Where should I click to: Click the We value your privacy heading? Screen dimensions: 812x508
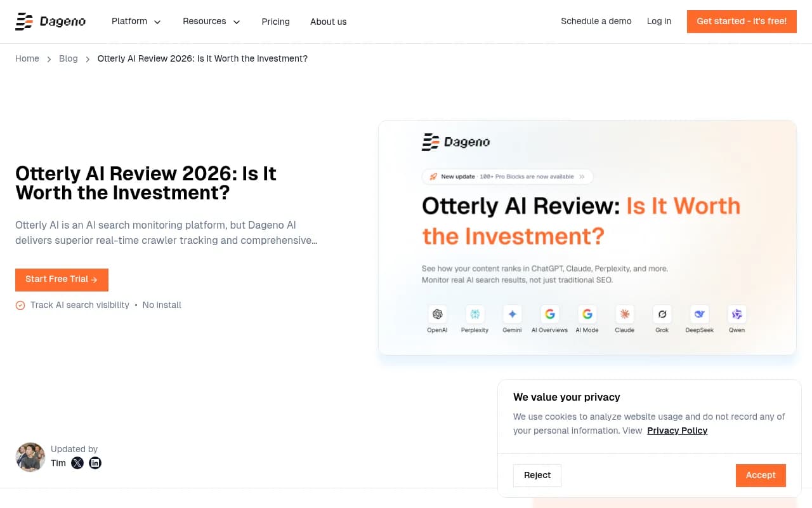click(566, 398)
